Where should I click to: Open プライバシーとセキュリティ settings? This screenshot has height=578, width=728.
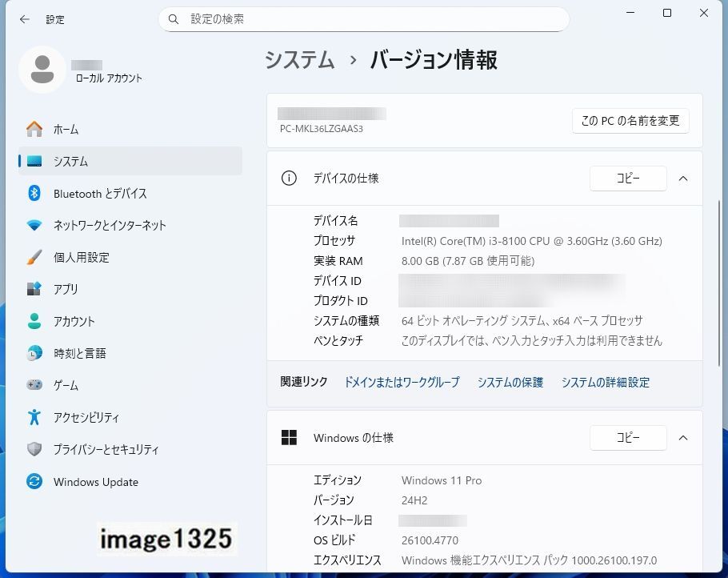coord(130,449)
